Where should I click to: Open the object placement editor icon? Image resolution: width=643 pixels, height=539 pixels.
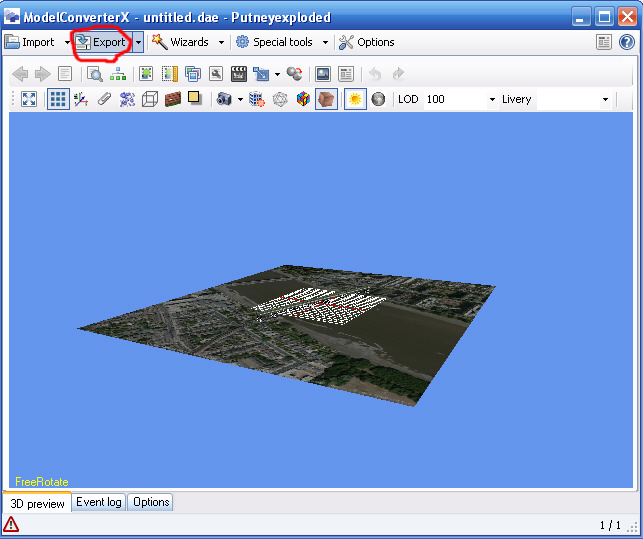[x=146, y=74]
